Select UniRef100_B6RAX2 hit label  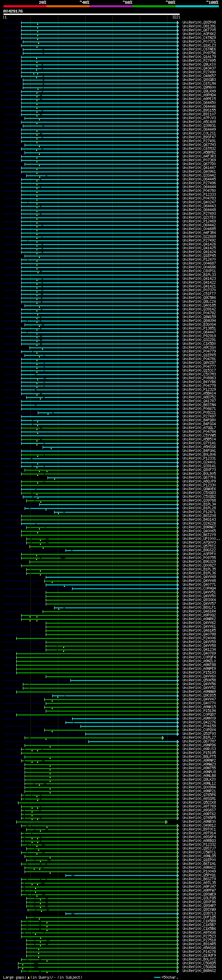tap(199, 971)
